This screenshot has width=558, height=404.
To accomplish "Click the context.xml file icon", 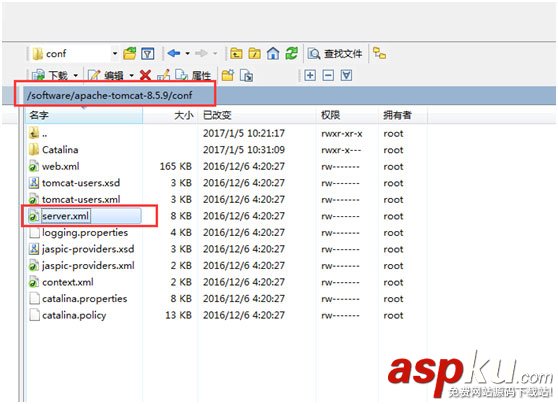I will tap(33, 282).
